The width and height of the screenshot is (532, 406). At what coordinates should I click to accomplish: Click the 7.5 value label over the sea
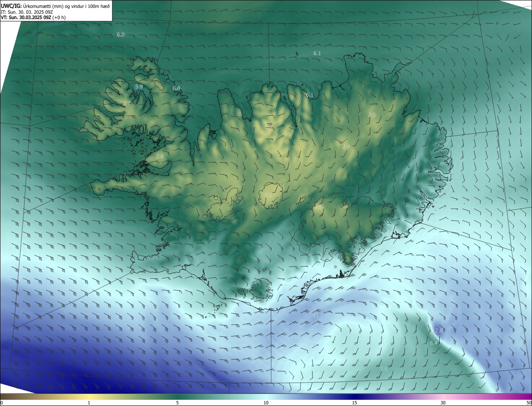[x=384, y=369]
